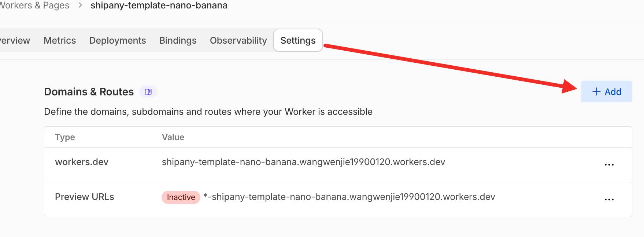This screenshot has width=644, height=237.
Task: Switch to the Overview tab
Action: (x=15, y=40)
